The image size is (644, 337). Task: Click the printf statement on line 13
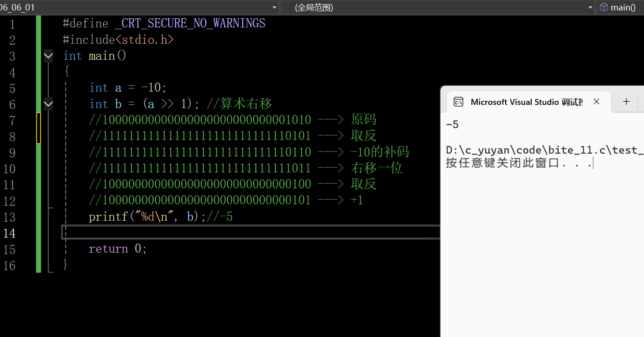147,217
